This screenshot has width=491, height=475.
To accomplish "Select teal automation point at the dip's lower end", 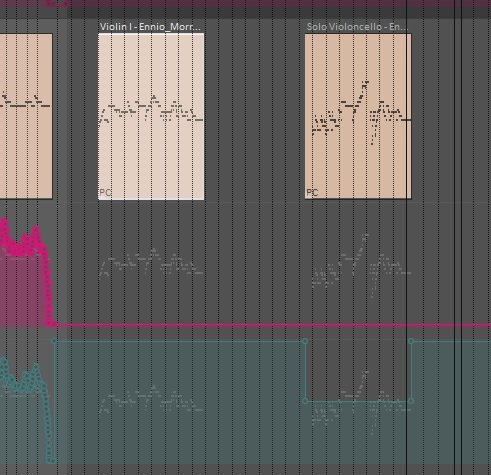I will pyautogui.click(x=411, y=401).
